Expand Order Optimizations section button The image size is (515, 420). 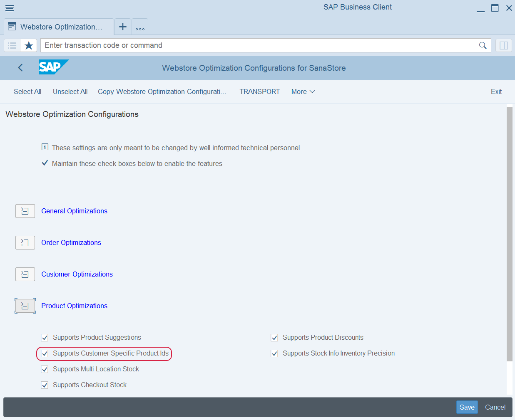coord(25,243)
